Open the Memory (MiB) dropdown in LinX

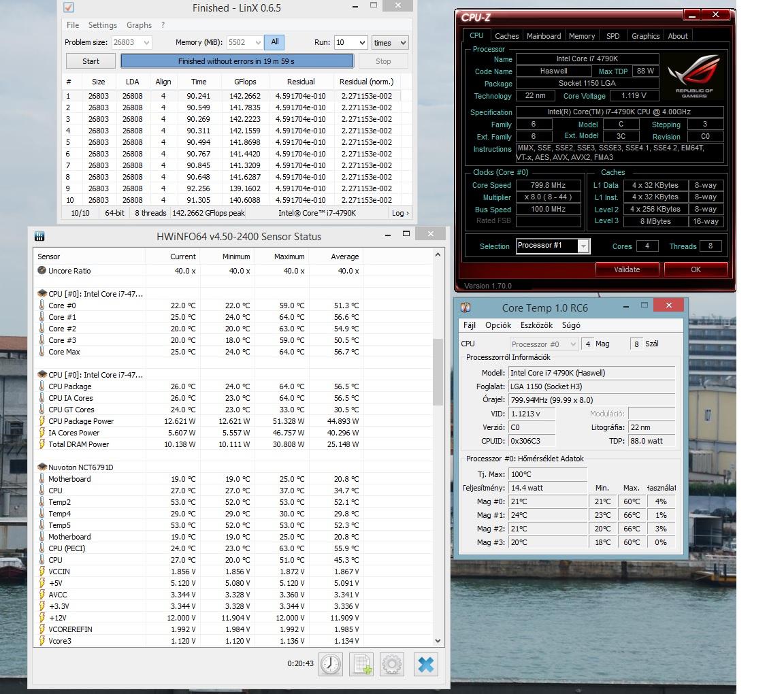258,42
